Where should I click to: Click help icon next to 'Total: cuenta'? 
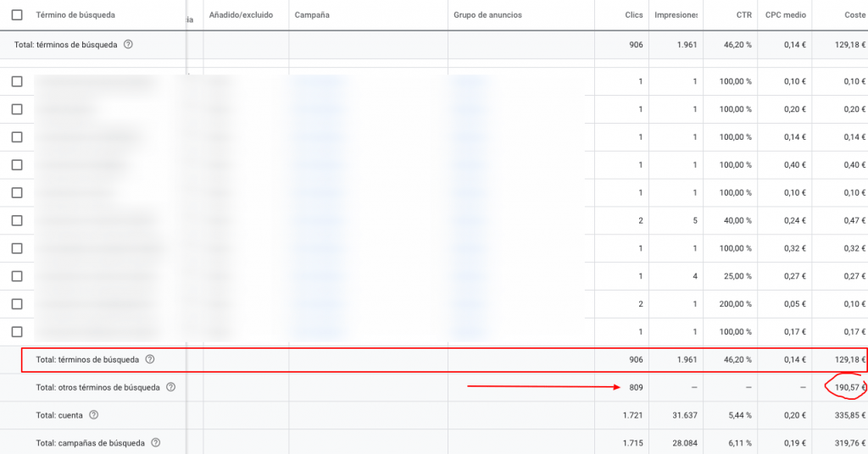93,415
